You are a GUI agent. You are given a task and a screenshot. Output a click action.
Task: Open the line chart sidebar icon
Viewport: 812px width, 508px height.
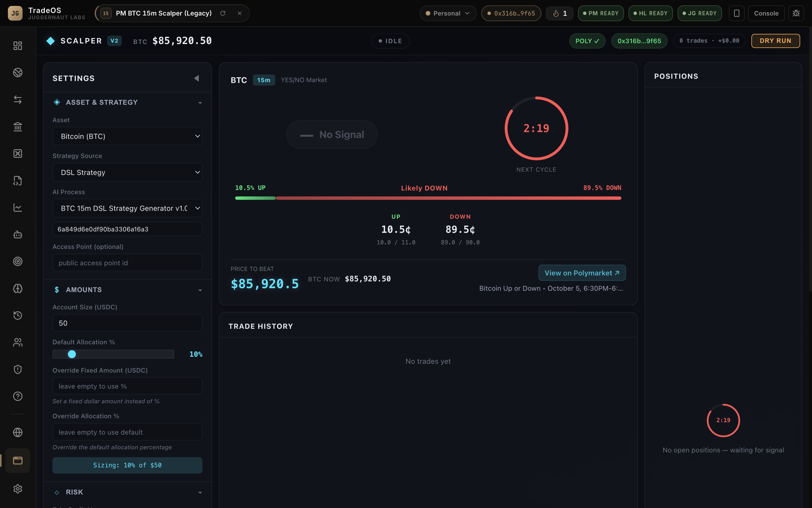coord(17,208)
